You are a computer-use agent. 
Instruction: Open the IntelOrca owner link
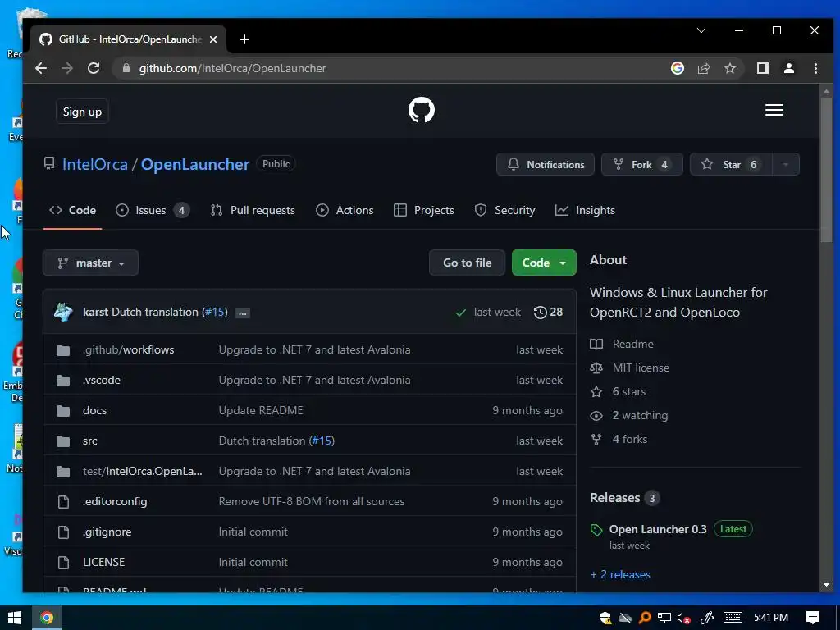click(95, 164)
